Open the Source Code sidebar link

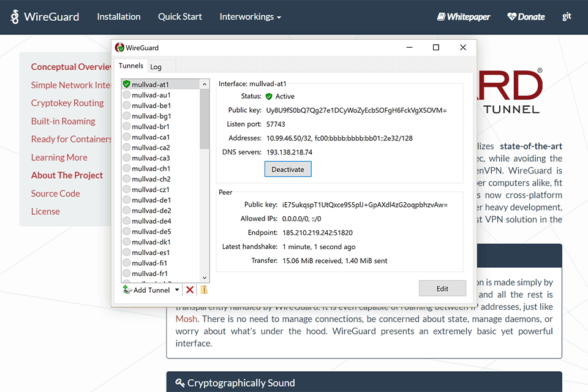click(x=56, y=194)
